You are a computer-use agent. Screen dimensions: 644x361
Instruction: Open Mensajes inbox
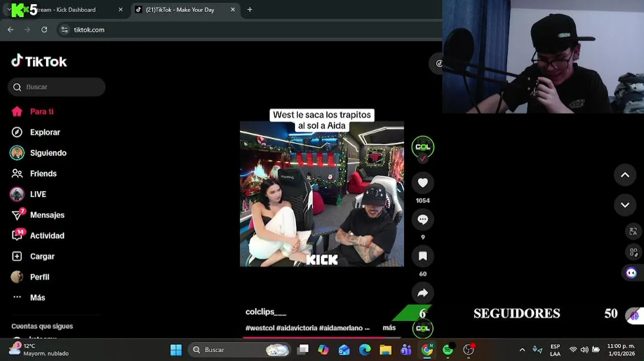[38, 215]
